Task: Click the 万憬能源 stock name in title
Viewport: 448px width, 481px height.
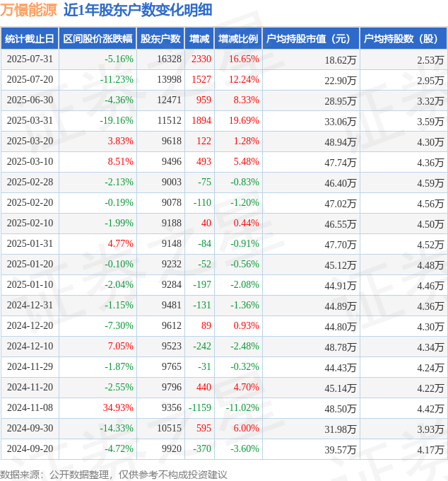Action: click(x=28, y=10)
